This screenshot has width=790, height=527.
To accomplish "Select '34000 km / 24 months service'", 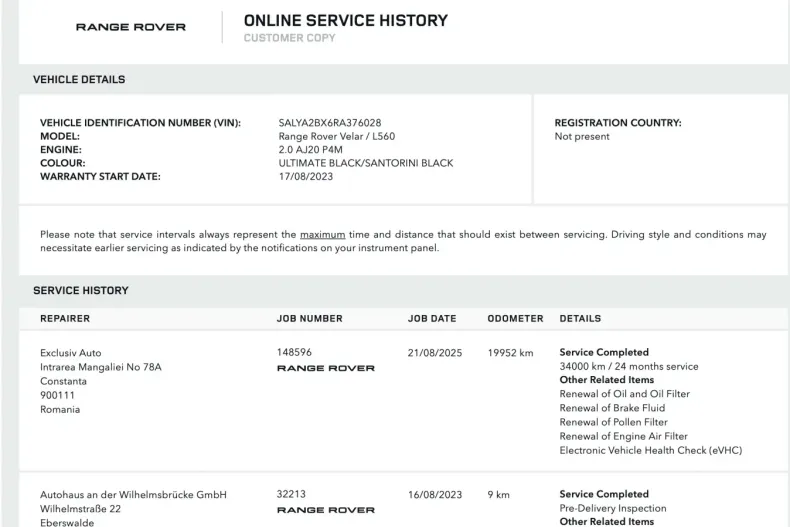I will pos(629,366).
